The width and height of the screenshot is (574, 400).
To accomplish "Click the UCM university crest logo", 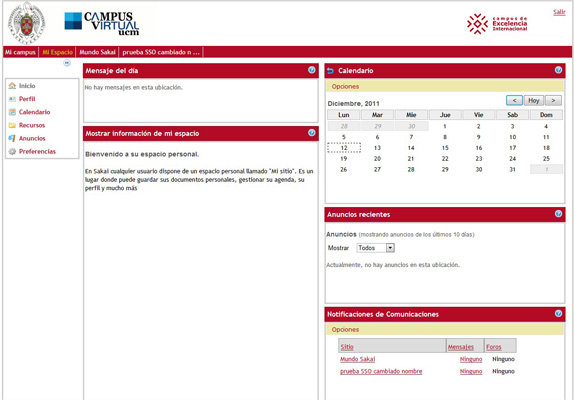I will (26, 23).
